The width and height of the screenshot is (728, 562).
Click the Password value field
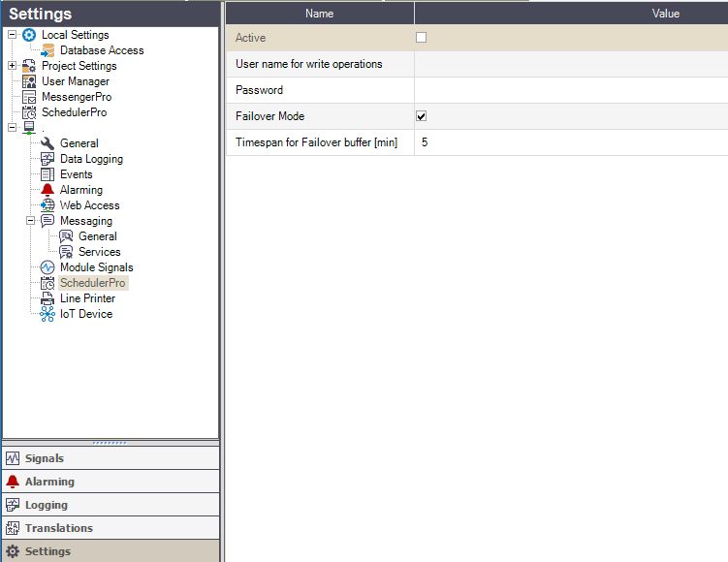coord(571,90)
